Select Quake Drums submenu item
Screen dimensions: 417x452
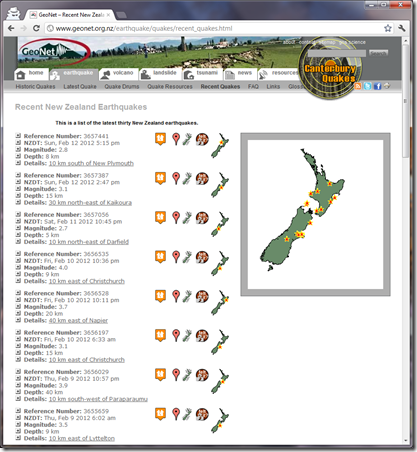pyautogui.click(x=122, y=86)
